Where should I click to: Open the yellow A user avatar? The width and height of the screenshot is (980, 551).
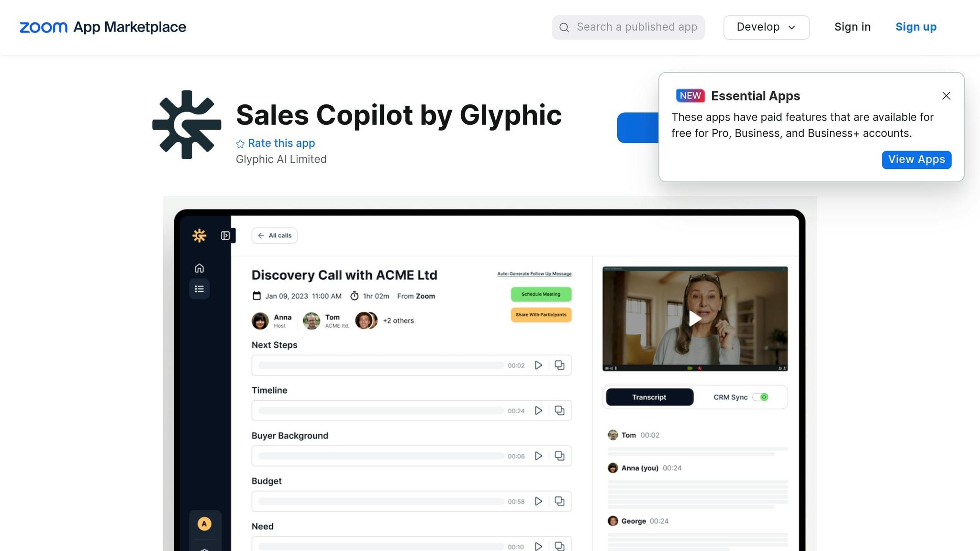[204, 524]
